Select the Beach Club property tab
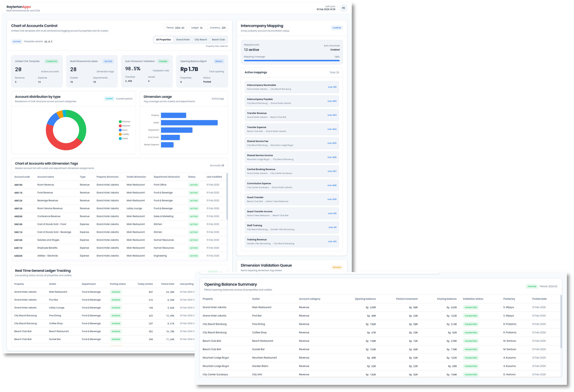The height and width of the screenshot is (392, 574). coord(218,40)
